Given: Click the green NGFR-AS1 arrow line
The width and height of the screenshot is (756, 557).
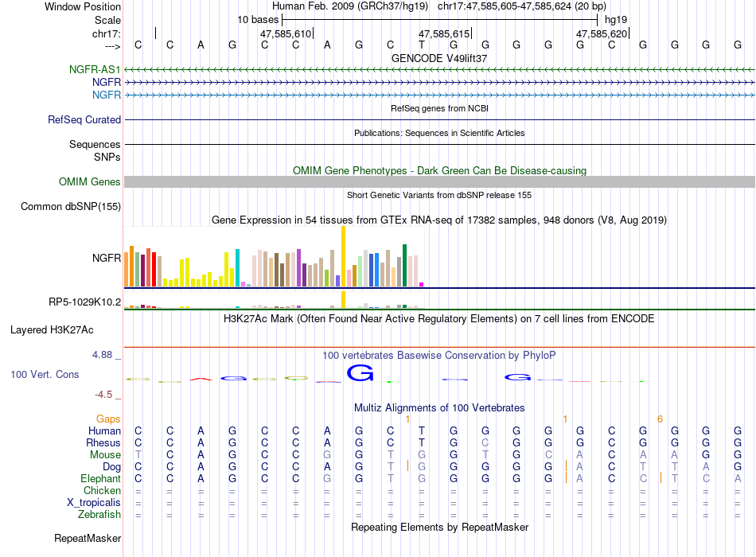Looking at the screenshot, I should (x=439, y=69).
